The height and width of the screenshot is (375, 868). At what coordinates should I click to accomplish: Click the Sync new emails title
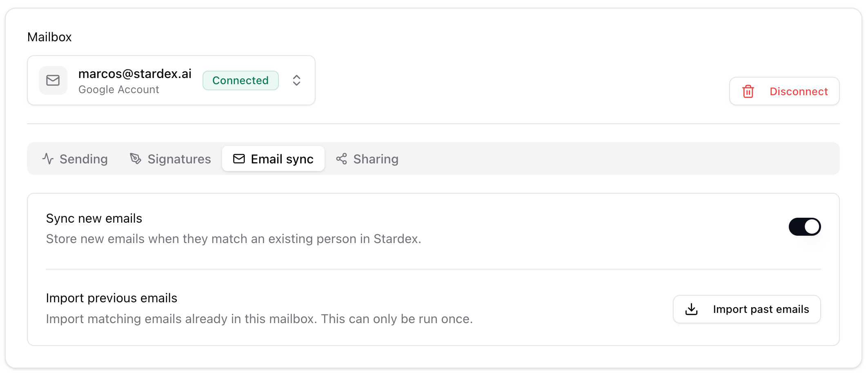pyautogui.click(x=94, y=219)
